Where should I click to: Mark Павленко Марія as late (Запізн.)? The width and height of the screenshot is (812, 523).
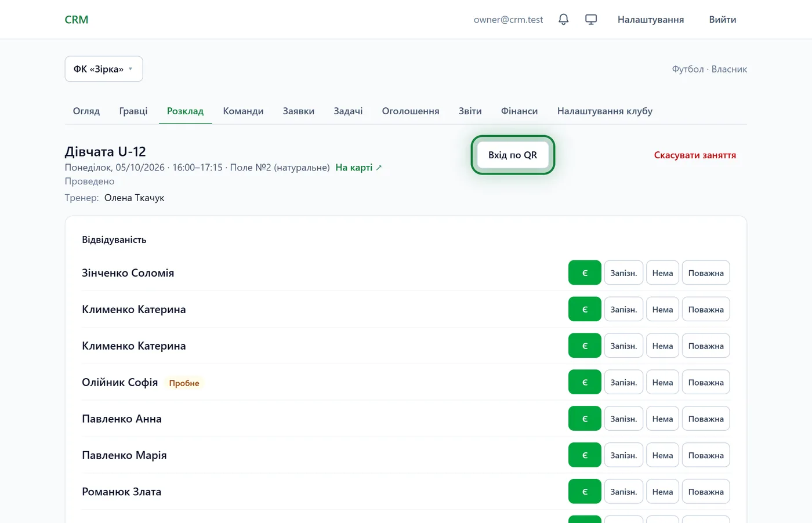pos(623,456)
